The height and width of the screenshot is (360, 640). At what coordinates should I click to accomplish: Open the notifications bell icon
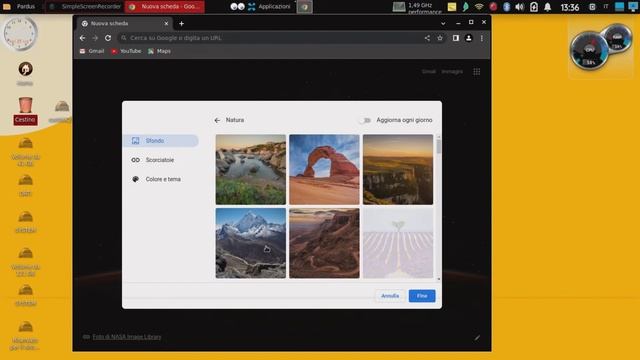547,7
